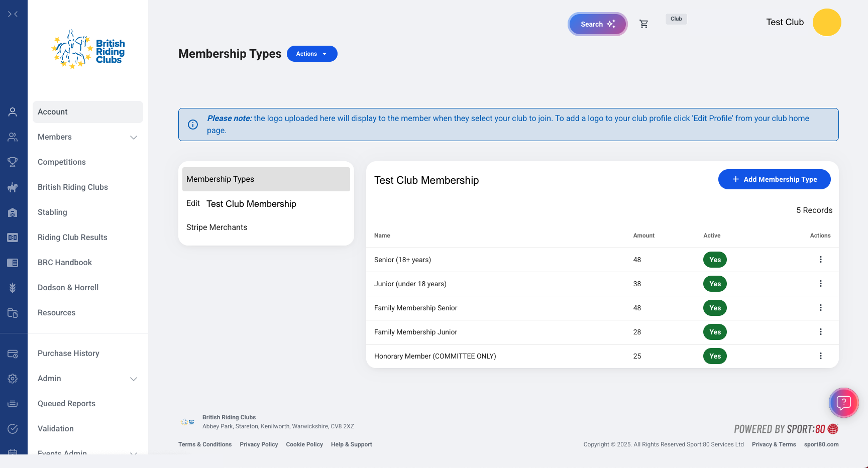Collapse the sidebar using top-left arrows icon
This screenshot has width=868, height=468.
[x=13, y=14]
